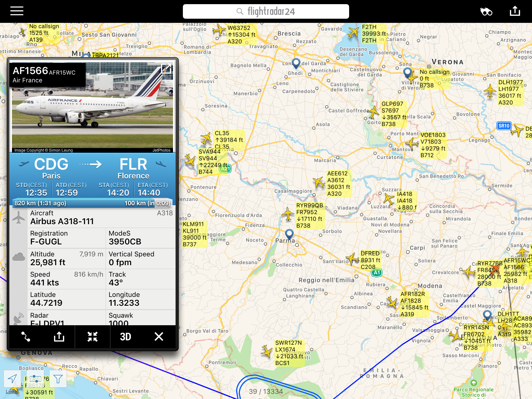Click the flight progress bar
This screenshot has width=532, height=399.
point(92,203)
